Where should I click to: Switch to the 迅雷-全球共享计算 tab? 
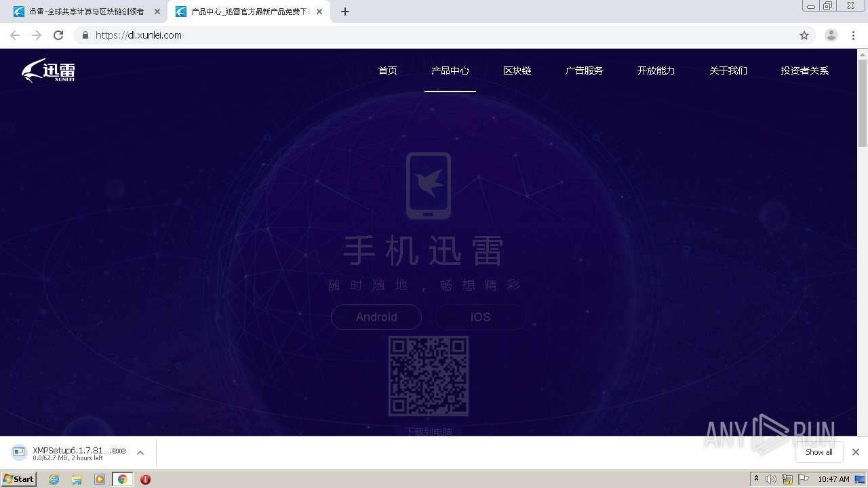(x=86, y=12)
